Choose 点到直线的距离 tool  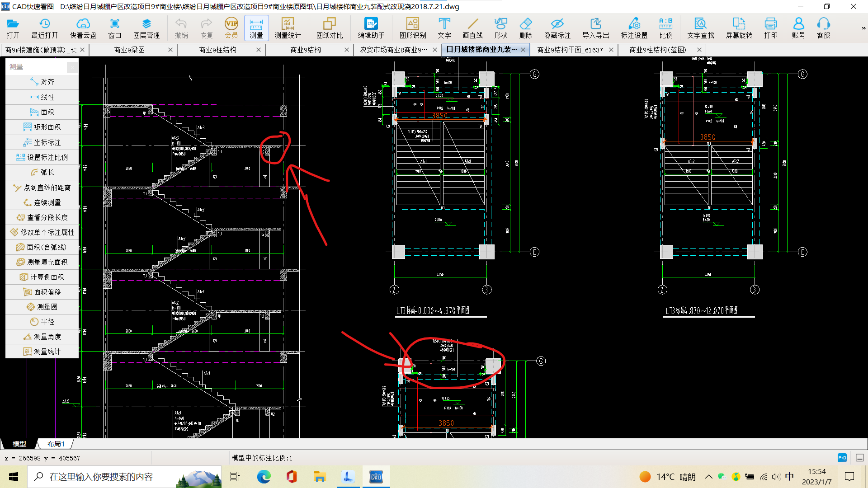pyautogui.click(x=42, y=188)
